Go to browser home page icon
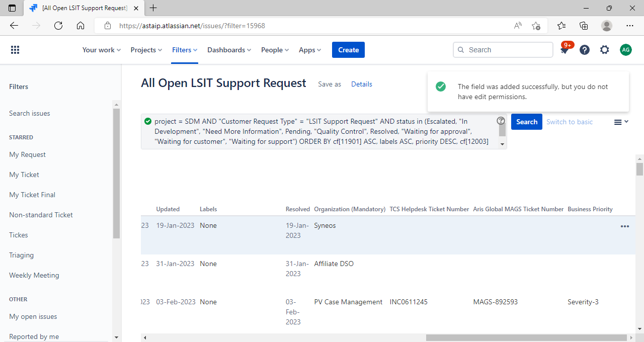 (x=80, y=26)
